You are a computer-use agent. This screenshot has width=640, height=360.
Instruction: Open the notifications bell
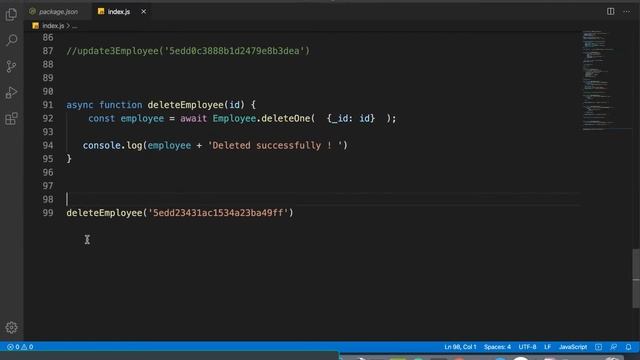[629, 347]
